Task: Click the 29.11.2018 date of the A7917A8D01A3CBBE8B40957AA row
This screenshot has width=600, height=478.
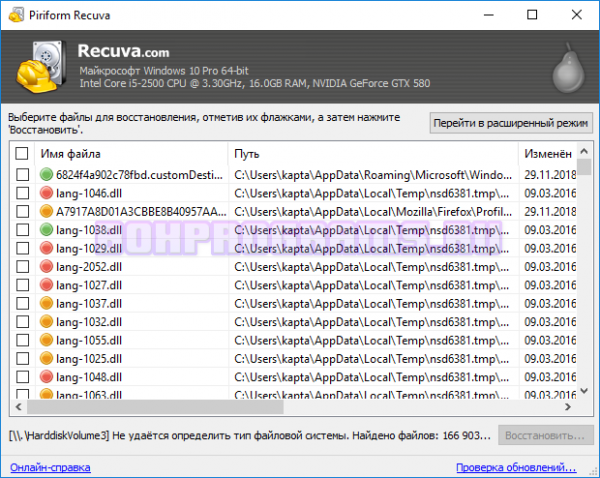Action: [x=550, y=212]
